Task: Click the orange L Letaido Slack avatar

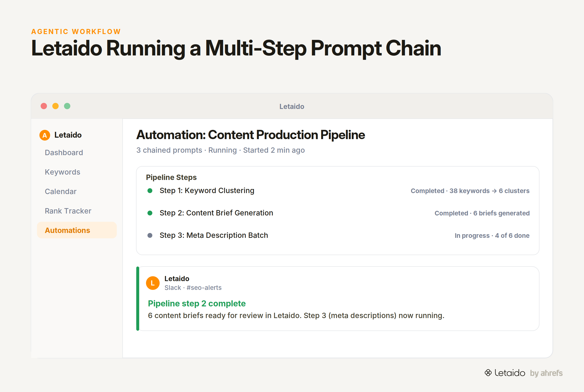Action: [153, 283]
